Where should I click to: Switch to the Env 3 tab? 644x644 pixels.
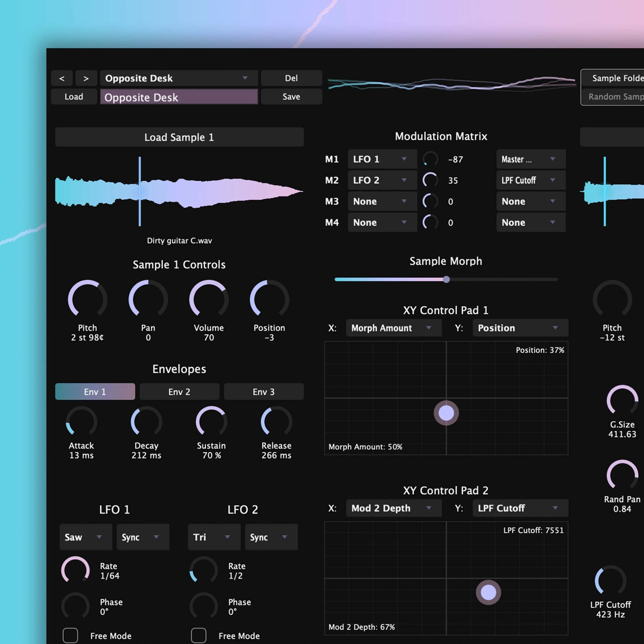(x=264, y=392)
